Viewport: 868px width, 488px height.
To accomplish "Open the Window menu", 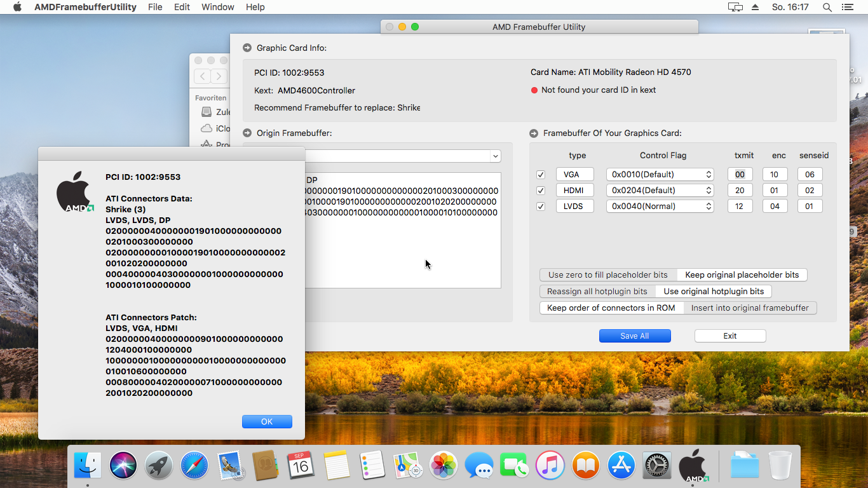I will [x=218, y=7].
